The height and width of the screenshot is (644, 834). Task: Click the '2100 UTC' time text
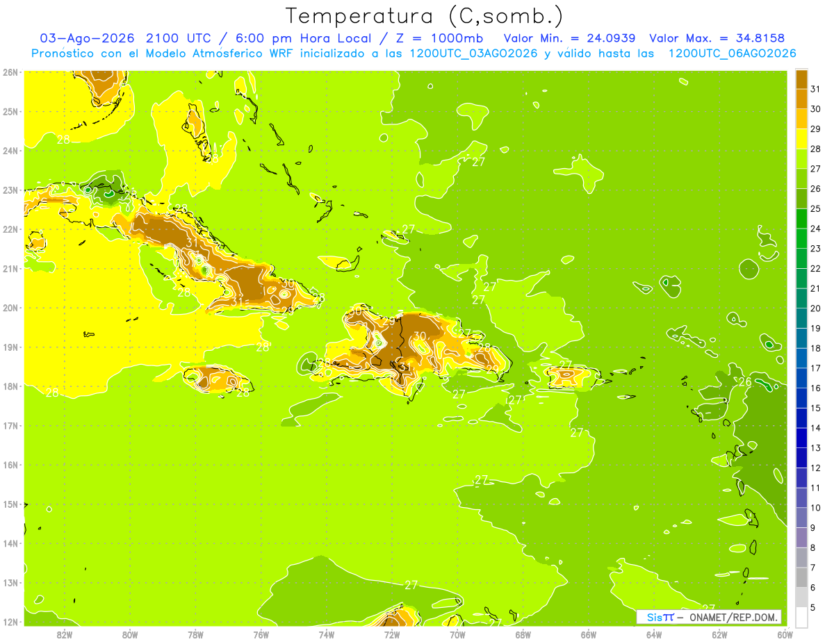(178, 38)
